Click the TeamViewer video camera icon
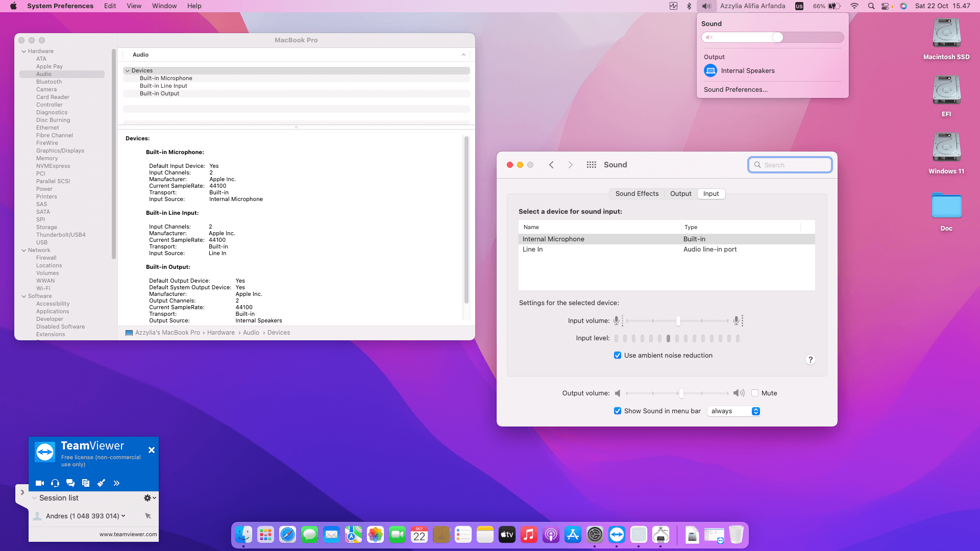This screenshot has height=551, width=980. click(x=40, y=483)
